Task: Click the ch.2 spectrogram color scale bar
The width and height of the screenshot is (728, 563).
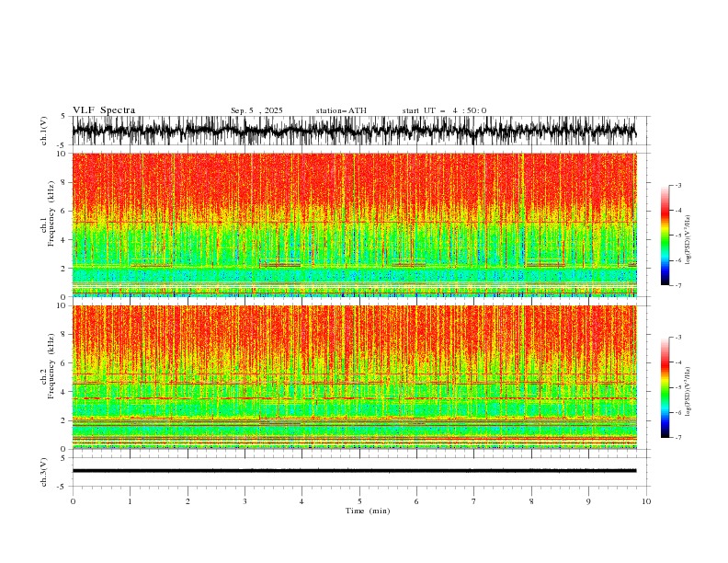Action: pos(665,387)
